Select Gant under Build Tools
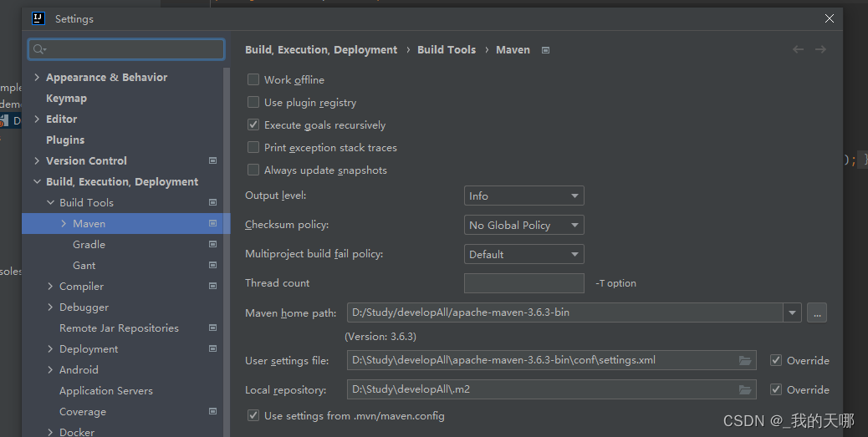The height and width of the screenshot is (437, 868). point(84,266)
